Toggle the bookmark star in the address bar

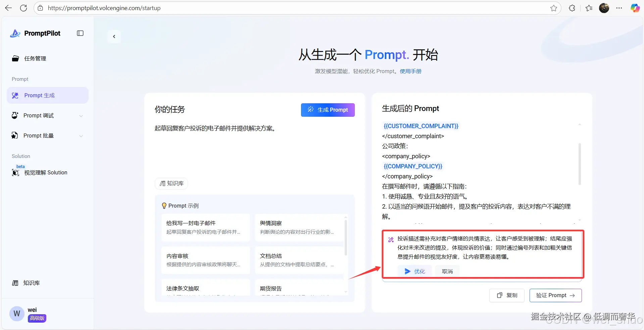pos(553,8)
